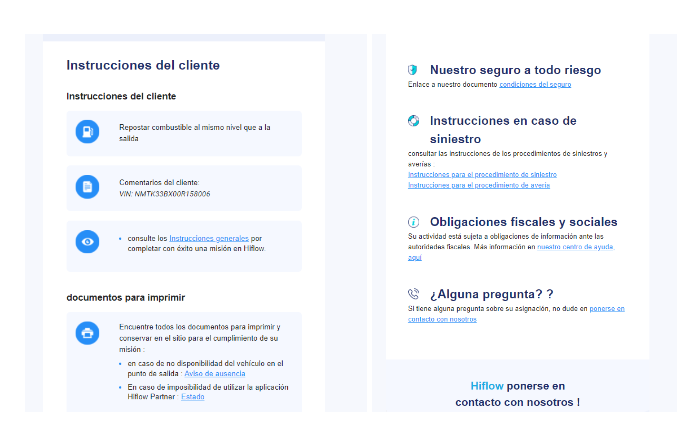The height and width of the screenshot is (441, 694).
Task: Follow the nuestro centro de ayuda link
Action: pyautogui.click(x=576, y=247)
